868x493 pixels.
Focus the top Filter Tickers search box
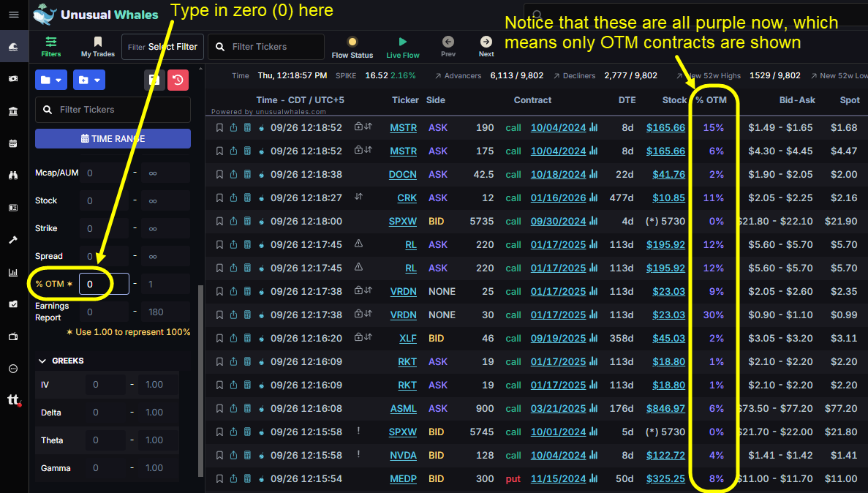click(x=266, y=47)
